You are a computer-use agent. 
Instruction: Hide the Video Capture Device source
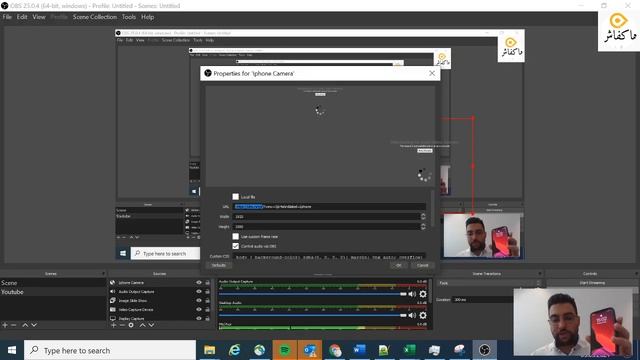(199, 309)
